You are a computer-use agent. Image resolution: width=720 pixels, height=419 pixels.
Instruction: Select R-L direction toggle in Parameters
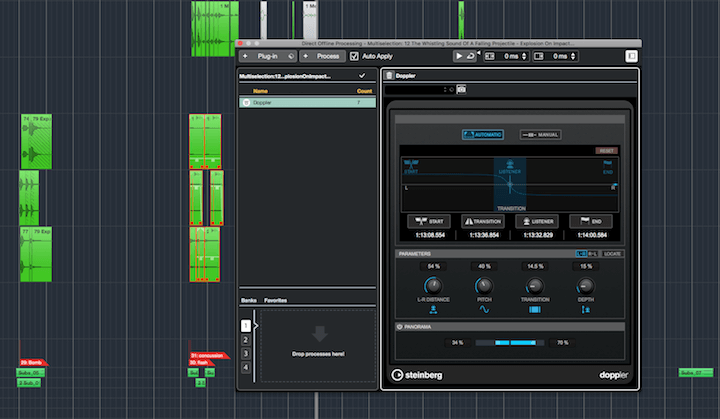pos(593,254)
